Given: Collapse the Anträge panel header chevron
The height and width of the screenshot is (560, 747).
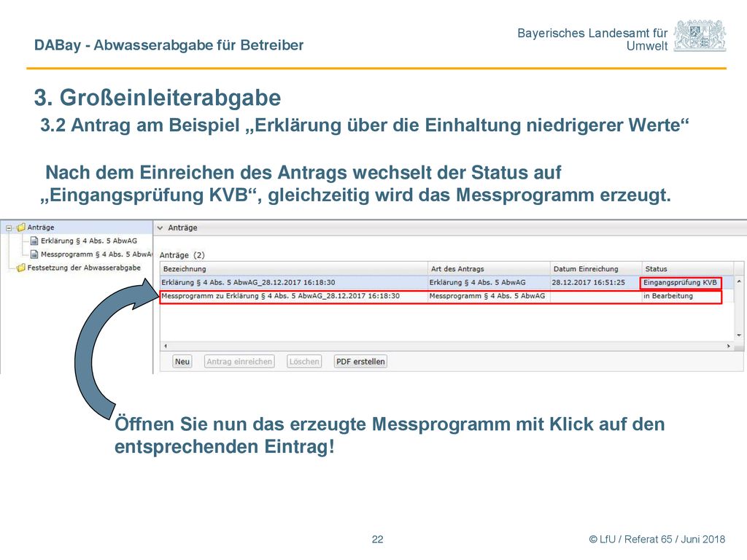Looking at the screenshot, I should pos(160,228).
